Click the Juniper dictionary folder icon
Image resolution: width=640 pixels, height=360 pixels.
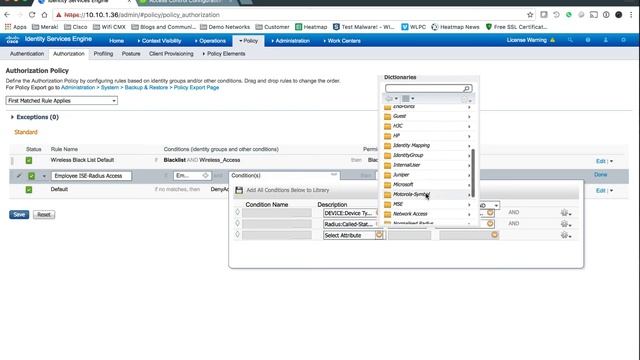tap(387, 175)
